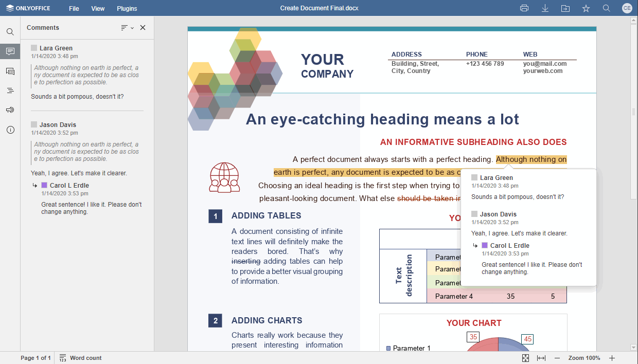Click the Word count button
Image resolution: width=638 pixels, height=364 pixels.
coord(81,358)
